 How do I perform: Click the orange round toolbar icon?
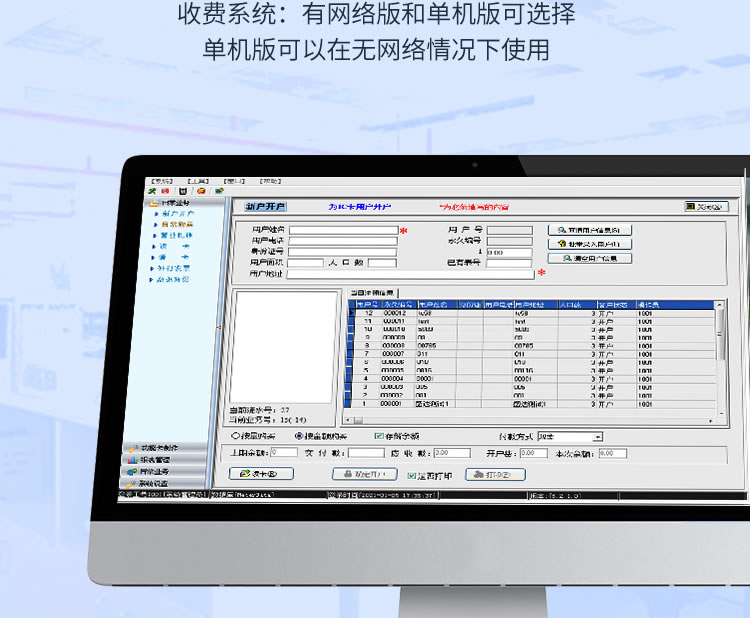click(x=201, y=190)
